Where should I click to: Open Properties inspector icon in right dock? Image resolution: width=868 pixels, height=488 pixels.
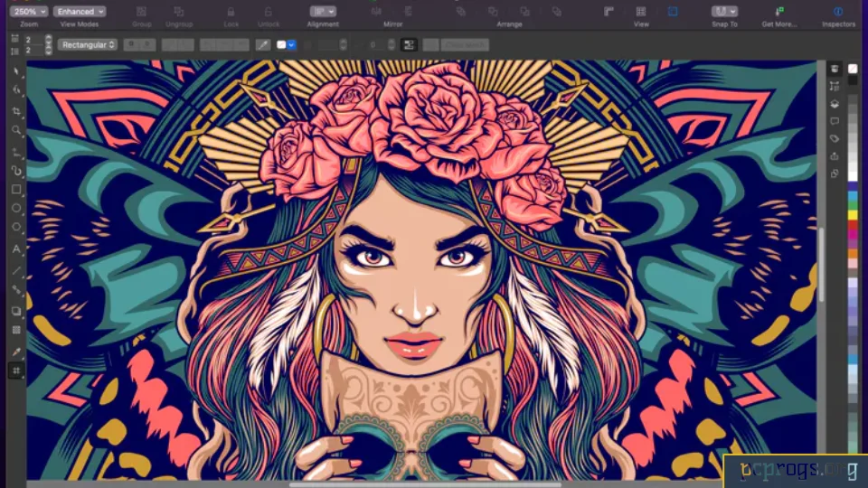coord(835,69)
